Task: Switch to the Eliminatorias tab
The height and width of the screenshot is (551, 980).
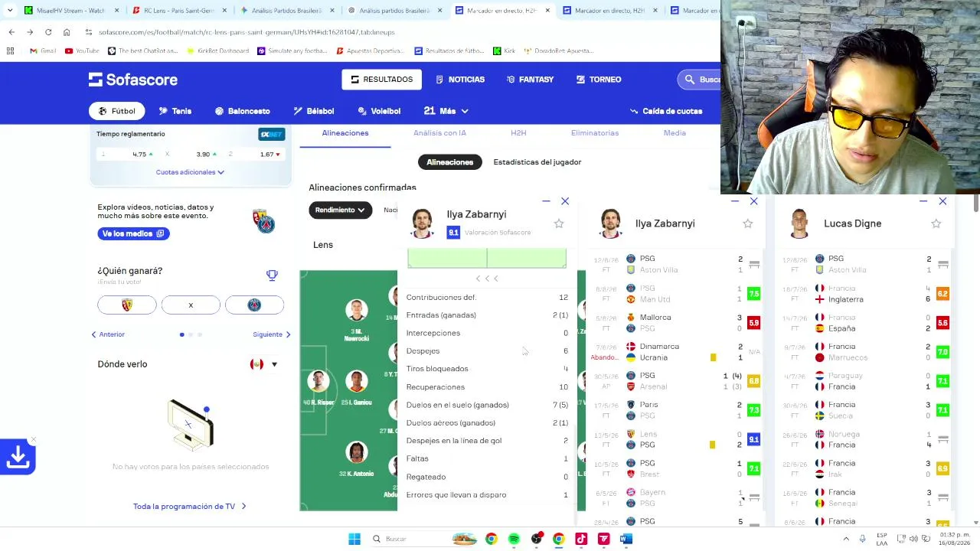Action: click(x=595, y=133)
